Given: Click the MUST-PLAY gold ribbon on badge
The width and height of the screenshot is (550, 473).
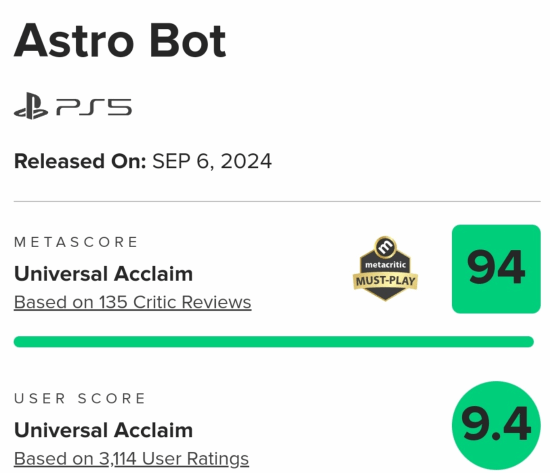Looking at the screenshot, I should [385, 281].
